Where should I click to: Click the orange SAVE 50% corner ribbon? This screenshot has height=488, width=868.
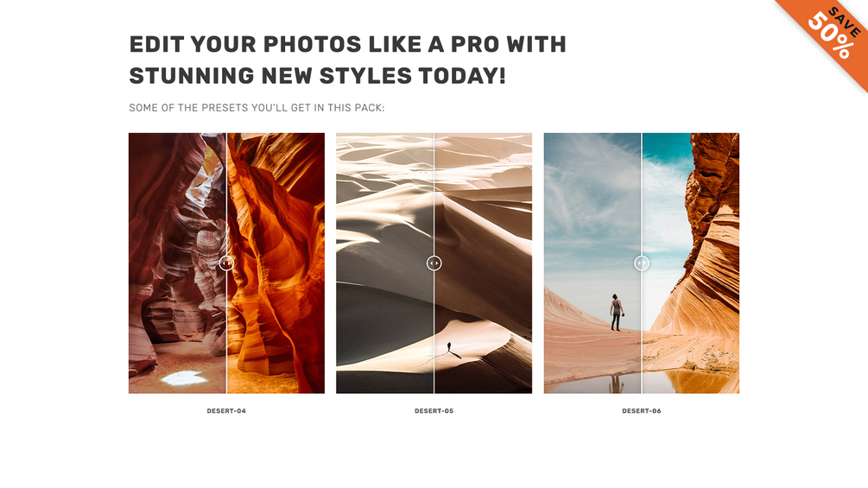830,35
